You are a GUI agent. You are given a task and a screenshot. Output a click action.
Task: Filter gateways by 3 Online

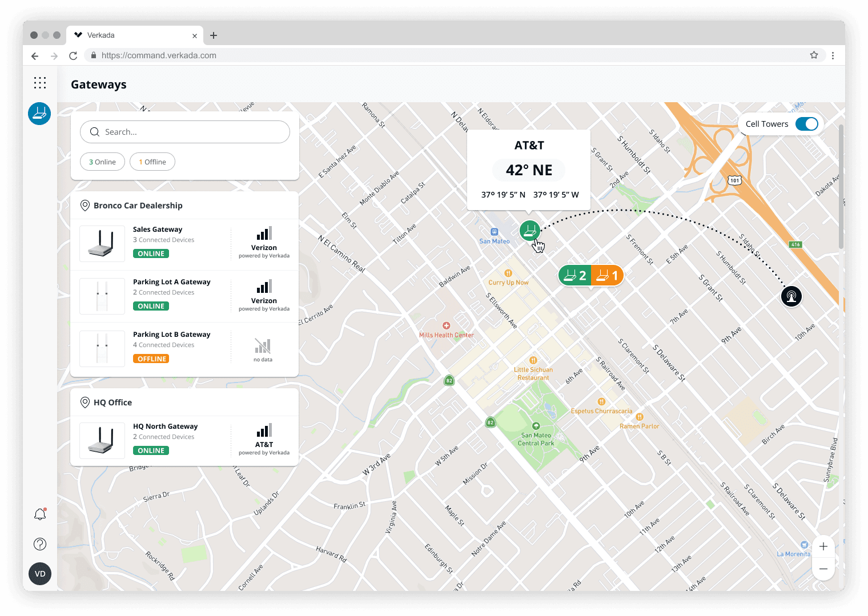(102, 162)
